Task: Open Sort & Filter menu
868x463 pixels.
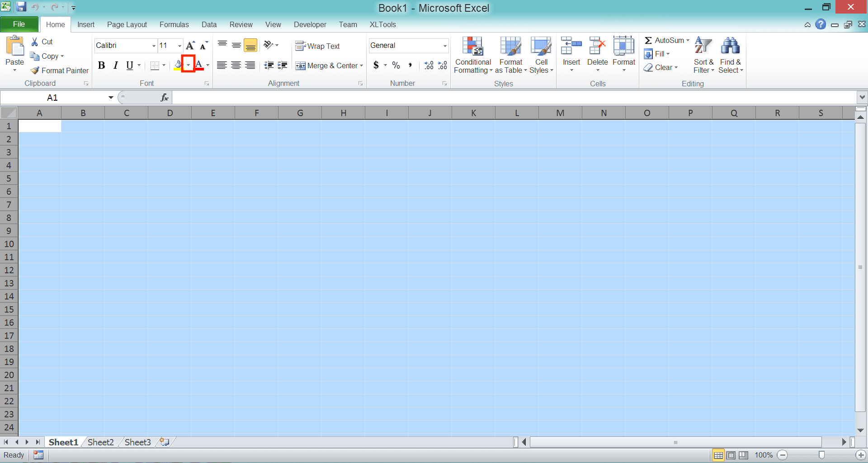Action: click(x=703, y=55)
